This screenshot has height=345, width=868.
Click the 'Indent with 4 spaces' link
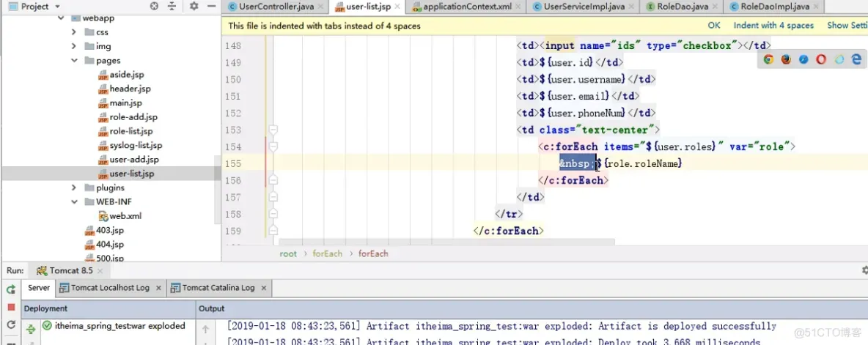tap(773, 26)
